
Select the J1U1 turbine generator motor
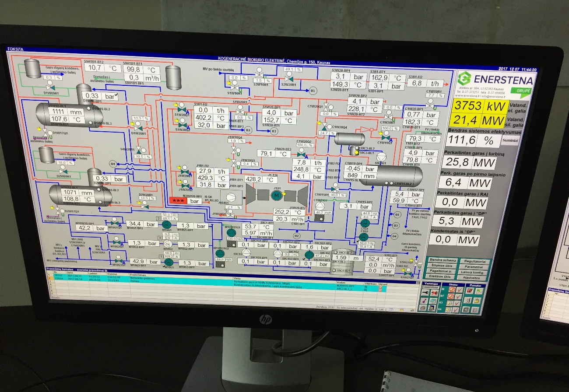pos(276,195)
